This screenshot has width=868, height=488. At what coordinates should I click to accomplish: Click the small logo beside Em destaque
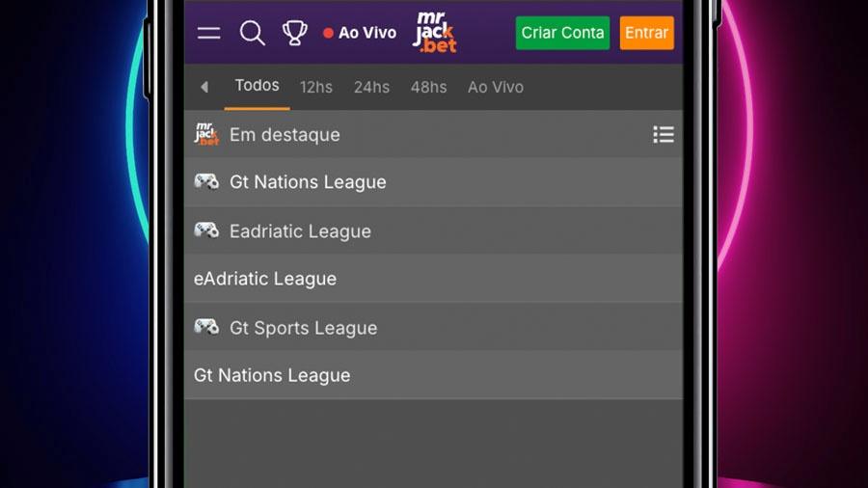[206, 134]
